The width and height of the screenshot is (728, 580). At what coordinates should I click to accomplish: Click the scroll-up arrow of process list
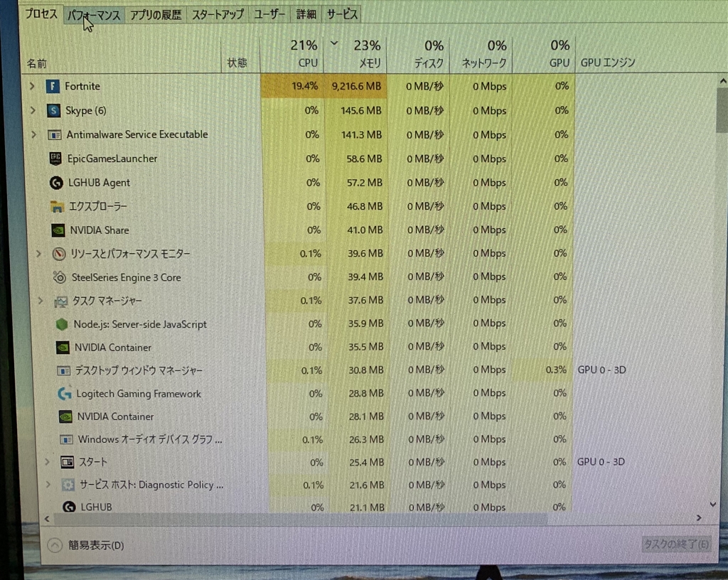point(723,81)
